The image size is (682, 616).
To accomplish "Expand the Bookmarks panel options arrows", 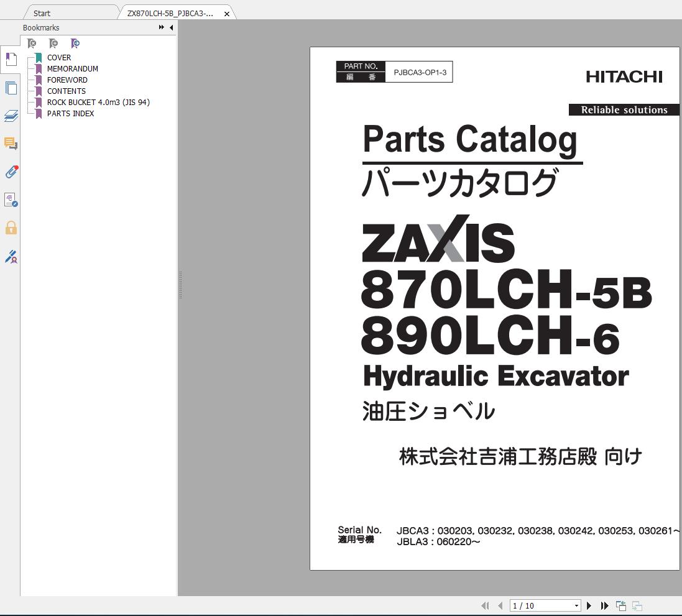I will tap(162, 27).
